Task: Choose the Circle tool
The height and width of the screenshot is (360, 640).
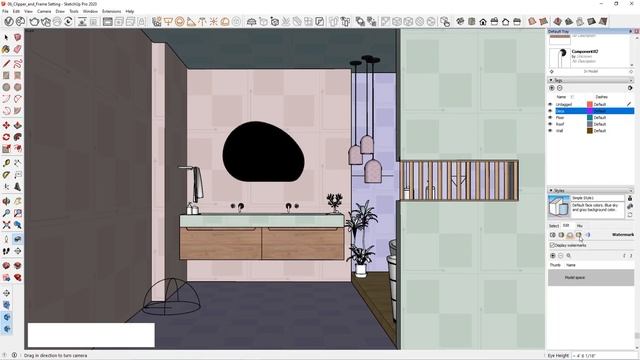Action: [6, 87]
